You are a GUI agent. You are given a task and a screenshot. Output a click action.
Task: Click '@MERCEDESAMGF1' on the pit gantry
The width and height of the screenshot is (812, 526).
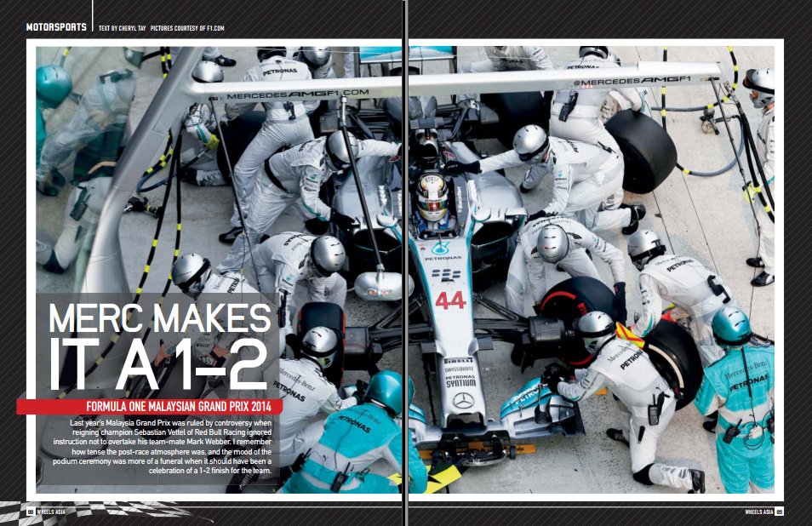coord(632,81)
